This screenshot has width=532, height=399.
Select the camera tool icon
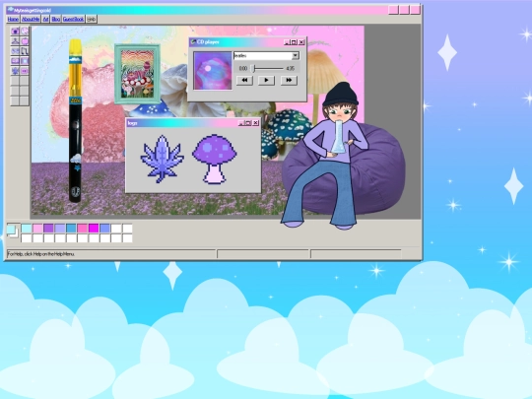[15, 32]
